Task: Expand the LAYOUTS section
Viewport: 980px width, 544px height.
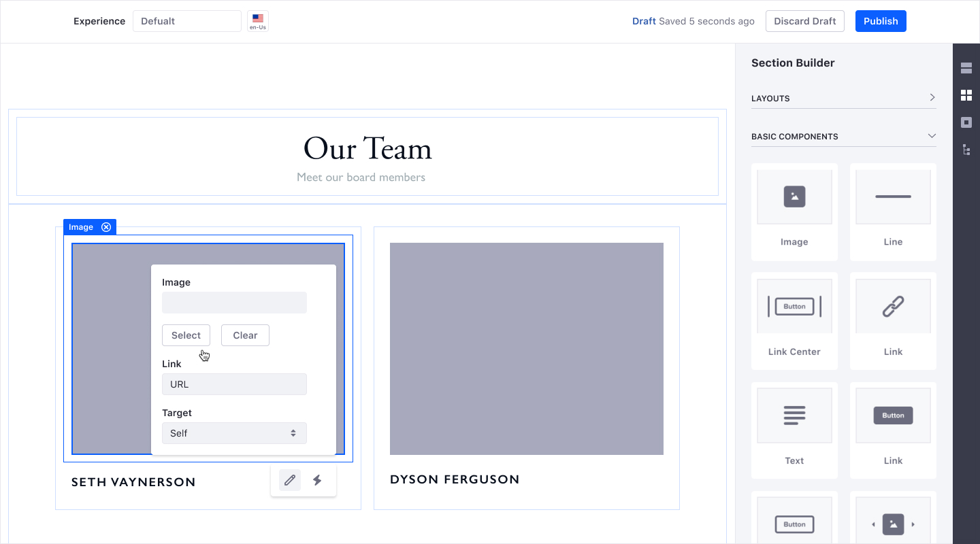Action: pyautogui.click(x=844, y=98)
